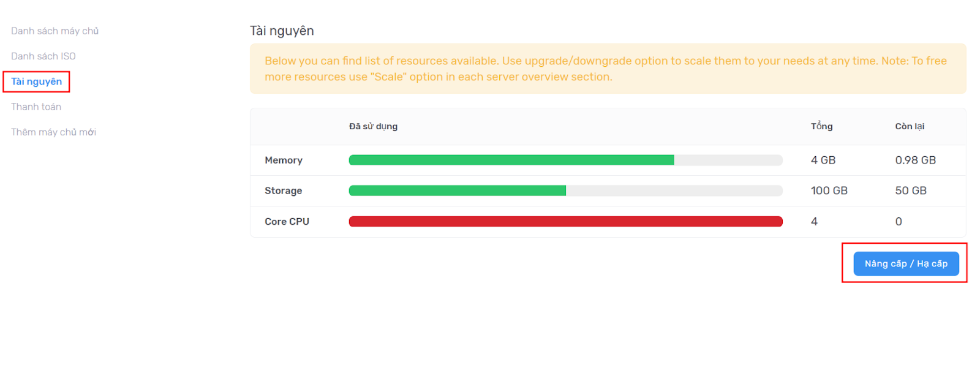Click the 4 GB memory total
The image size is (980, 373).
pos(823,160)
